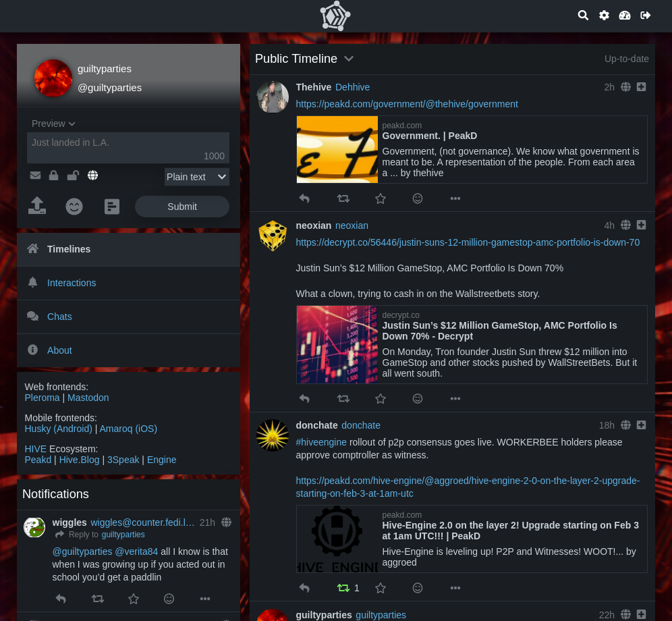Click the status text box
Screen dimensions: 672x621
click(x=128, y=148)
